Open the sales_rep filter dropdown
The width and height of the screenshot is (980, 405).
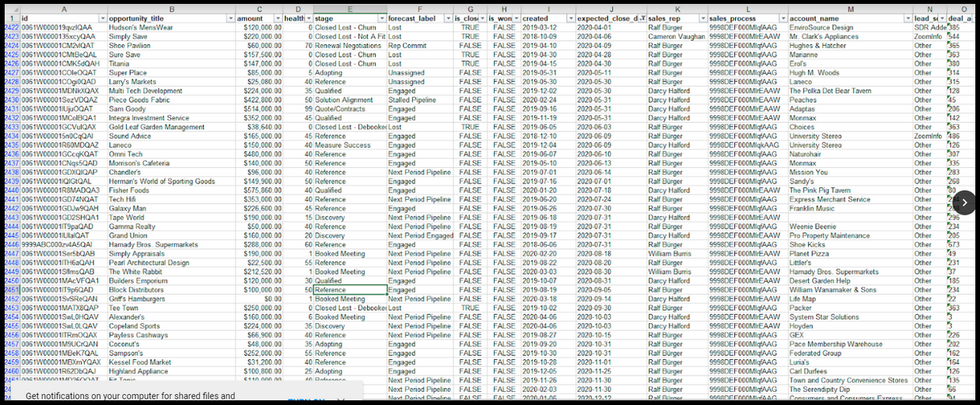[702, 18]
